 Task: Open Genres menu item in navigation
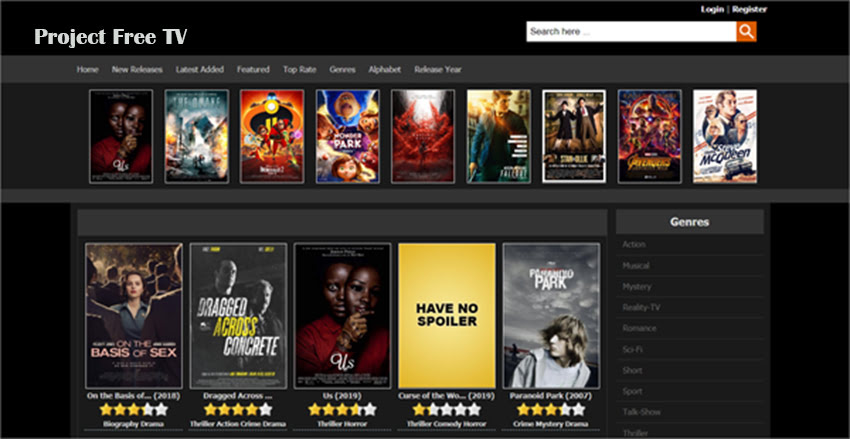(x=342, y=69)
